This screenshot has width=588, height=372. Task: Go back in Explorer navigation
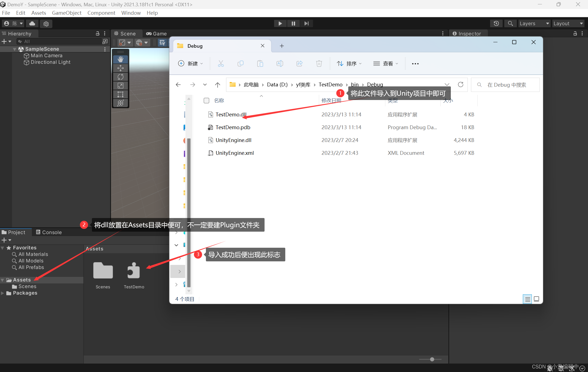(x=178, y=85)
